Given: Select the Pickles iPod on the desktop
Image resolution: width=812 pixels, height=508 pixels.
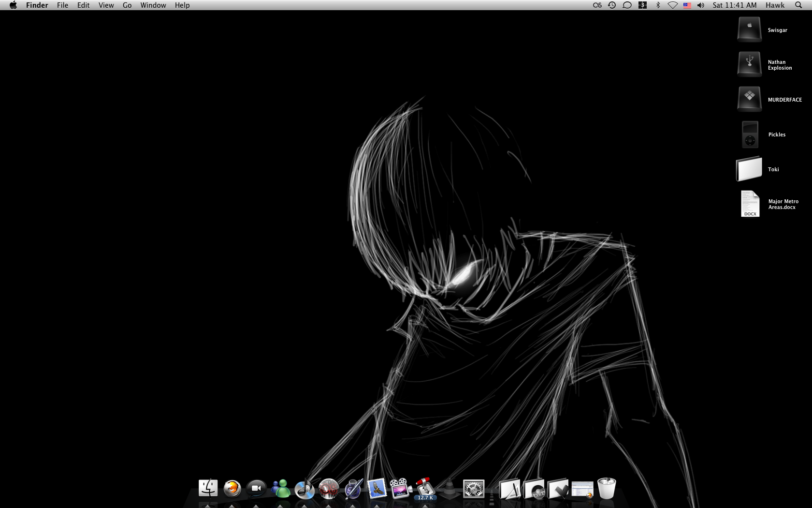Looking at the screenshot, I should point(749,134).
